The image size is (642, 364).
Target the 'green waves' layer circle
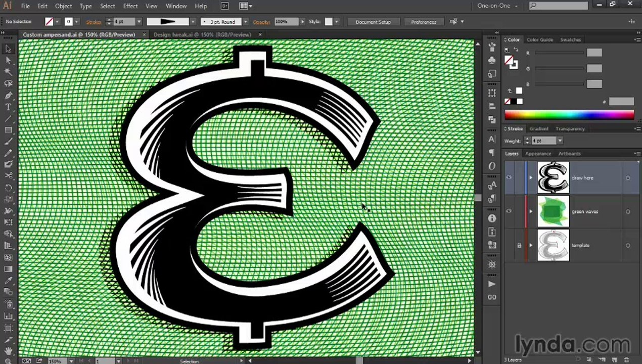click(x=628, y=212)
